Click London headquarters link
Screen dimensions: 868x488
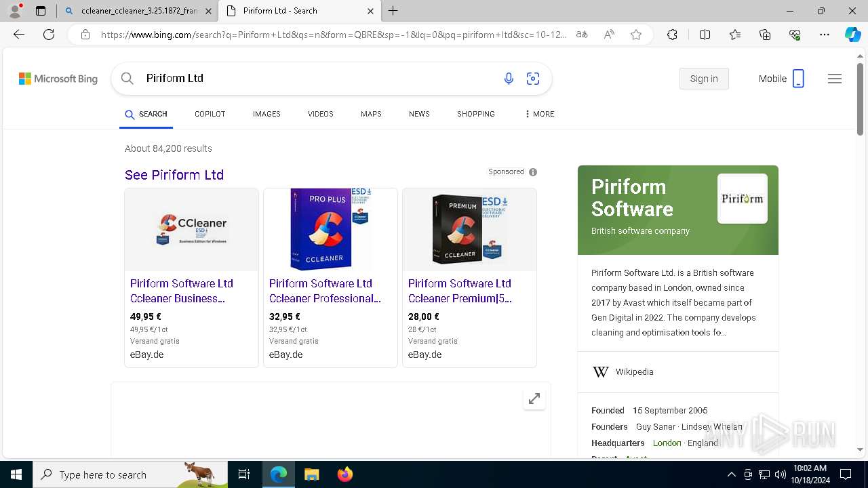667,443
